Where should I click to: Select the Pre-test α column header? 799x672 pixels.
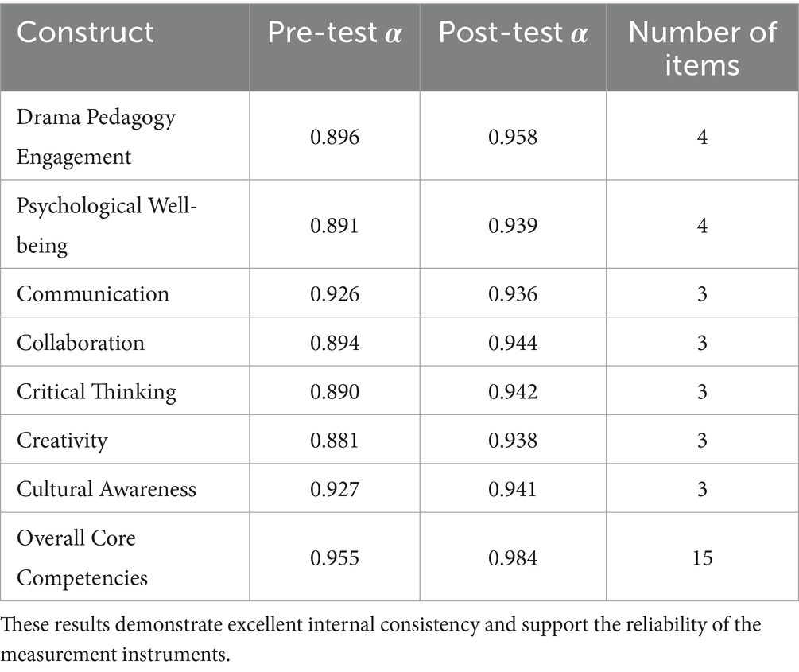[x=335, y=33]
